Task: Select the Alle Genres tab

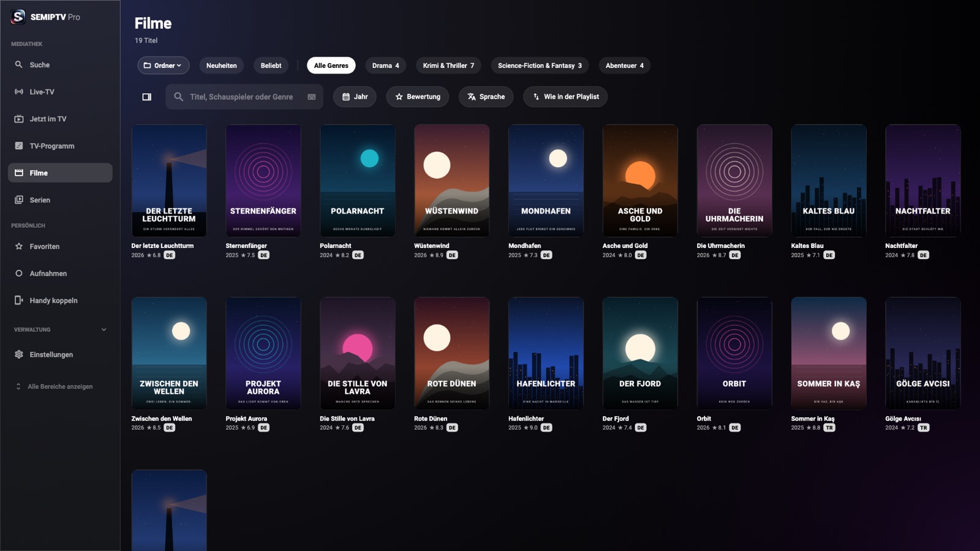Action: coord(331,66)
